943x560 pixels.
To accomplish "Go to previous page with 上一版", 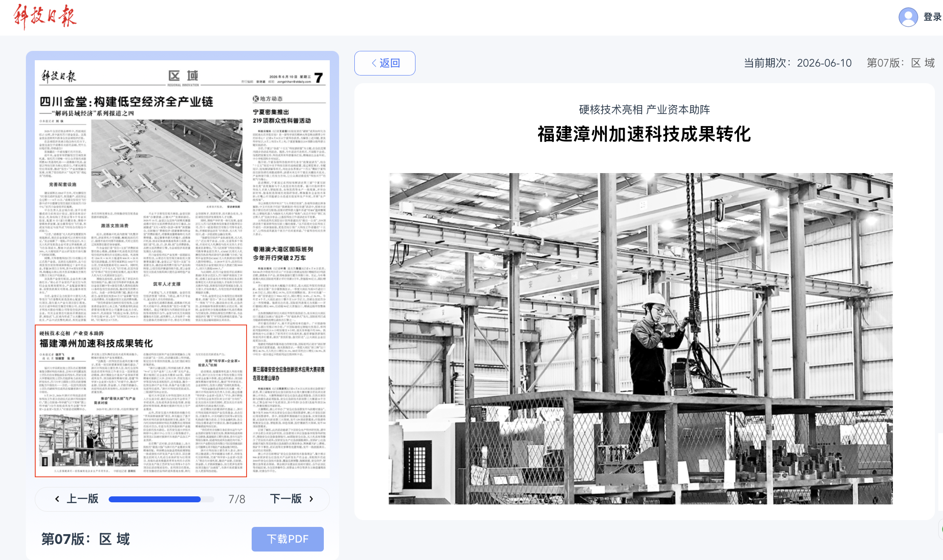I will pyautogui.click(x=77, y=498).
